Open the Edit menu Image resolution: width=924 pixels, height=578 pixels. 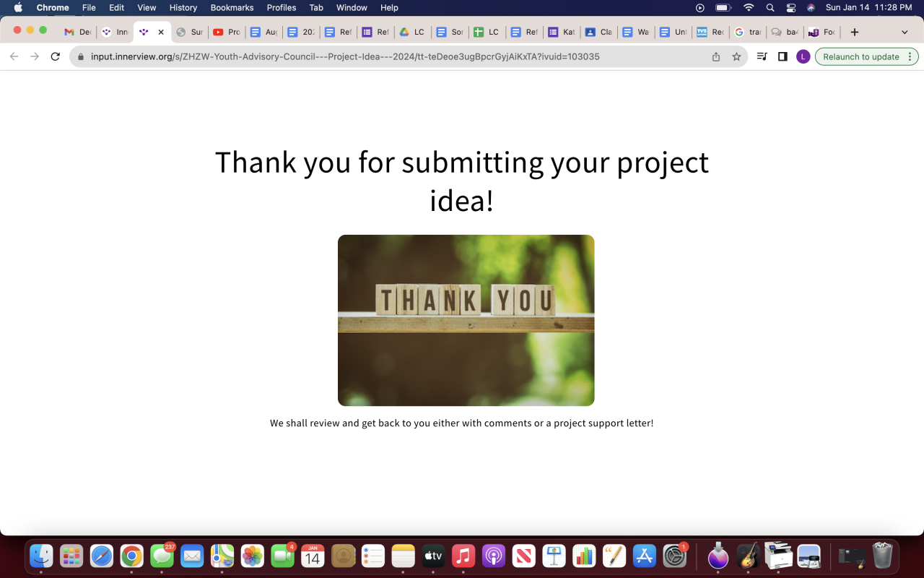116,7
